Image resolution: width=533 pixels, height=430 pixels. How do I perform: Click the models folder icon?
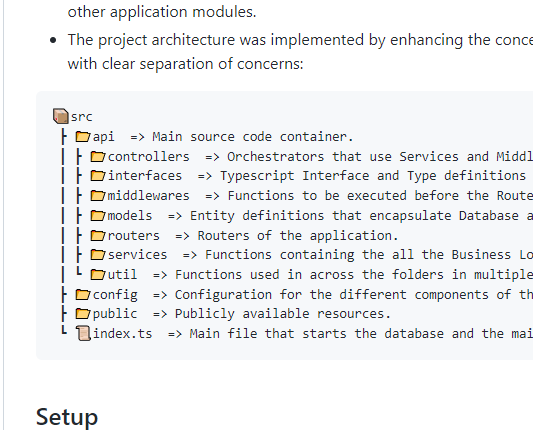pyautogui.click(x=98, y=216)
